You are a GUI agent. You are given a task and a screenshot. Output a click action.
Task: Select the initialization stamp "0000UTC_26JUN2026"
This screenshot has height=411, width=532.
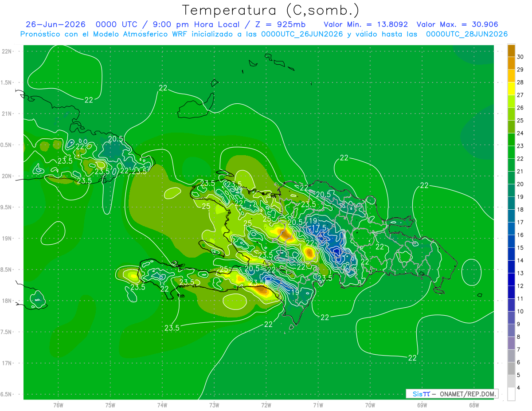(x=302, y=34)
